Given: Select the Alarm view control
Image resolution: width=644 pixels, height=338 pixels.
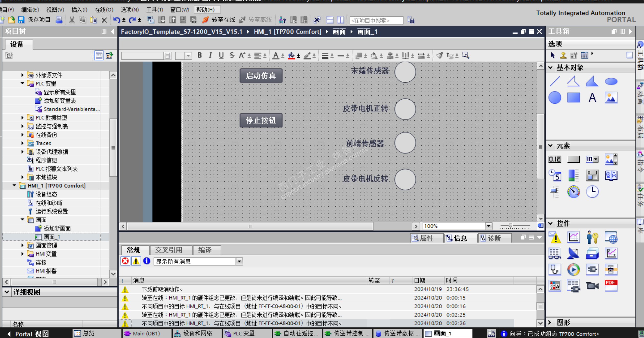Looking at the screenshot, I should (554, 237).
